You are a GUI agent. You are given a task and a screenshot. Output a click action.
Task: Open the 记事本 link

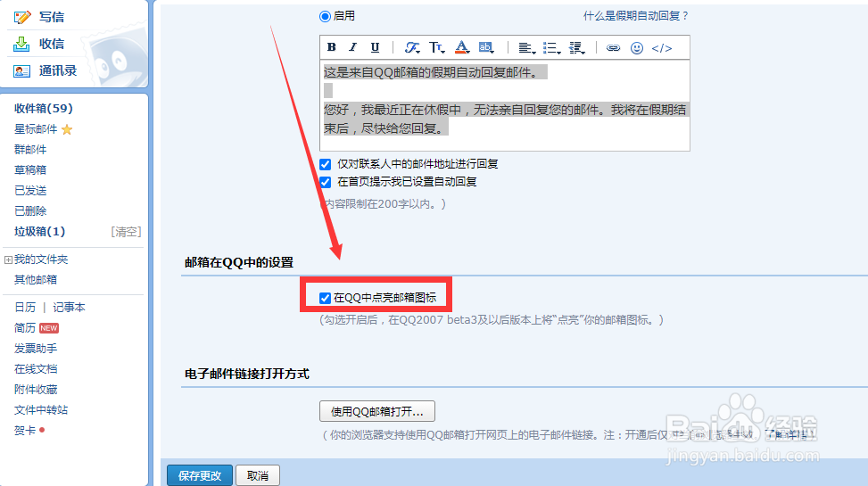pyautogui.click(x=69, y=308)
